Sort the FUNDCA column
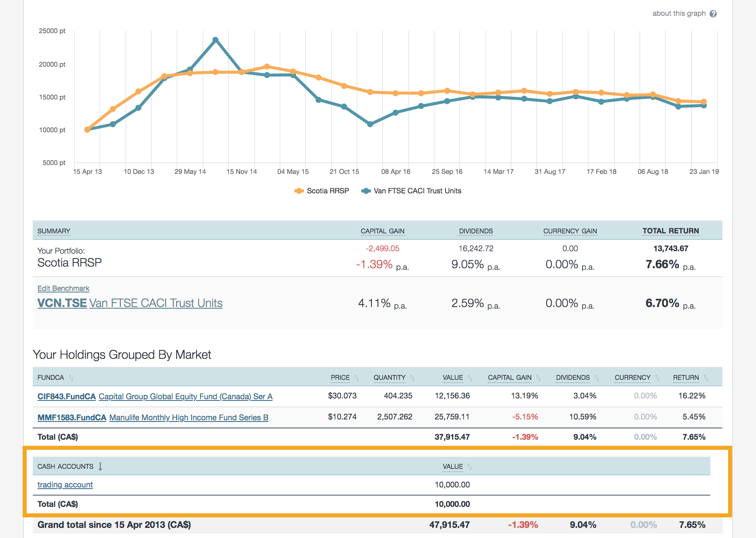Image resolution: width=756 pixels, height=538 pixels. tap(72, 377)
